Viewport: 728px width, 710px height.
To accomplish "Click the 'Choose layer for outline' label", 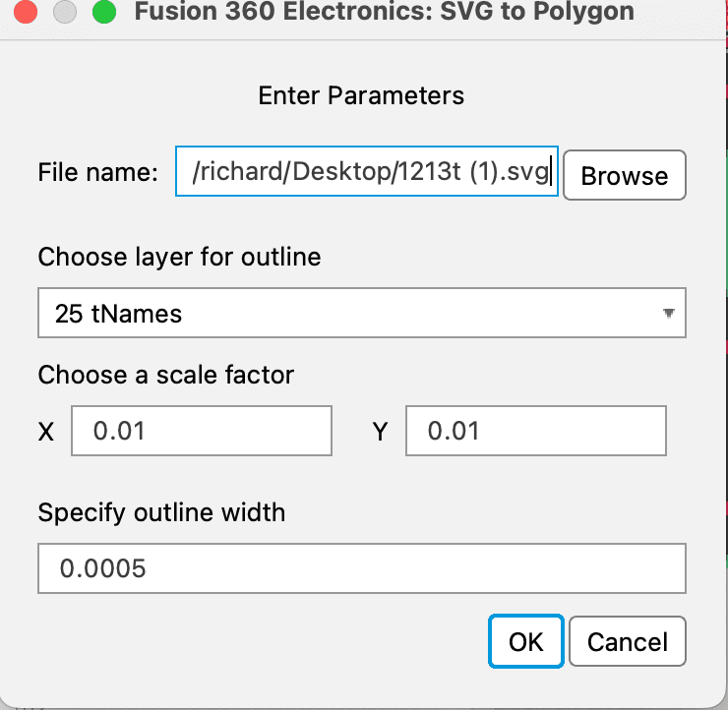I will (180, 257).
